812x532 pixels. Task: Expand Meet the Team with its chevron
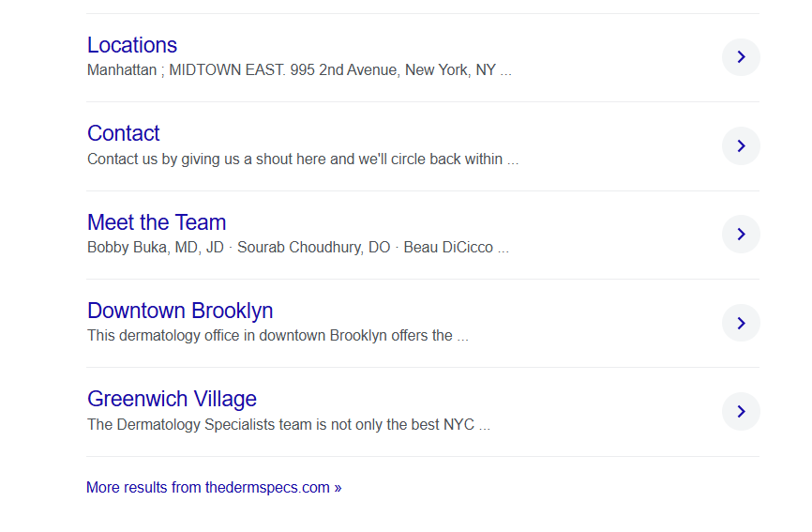[x=741, y=234]
